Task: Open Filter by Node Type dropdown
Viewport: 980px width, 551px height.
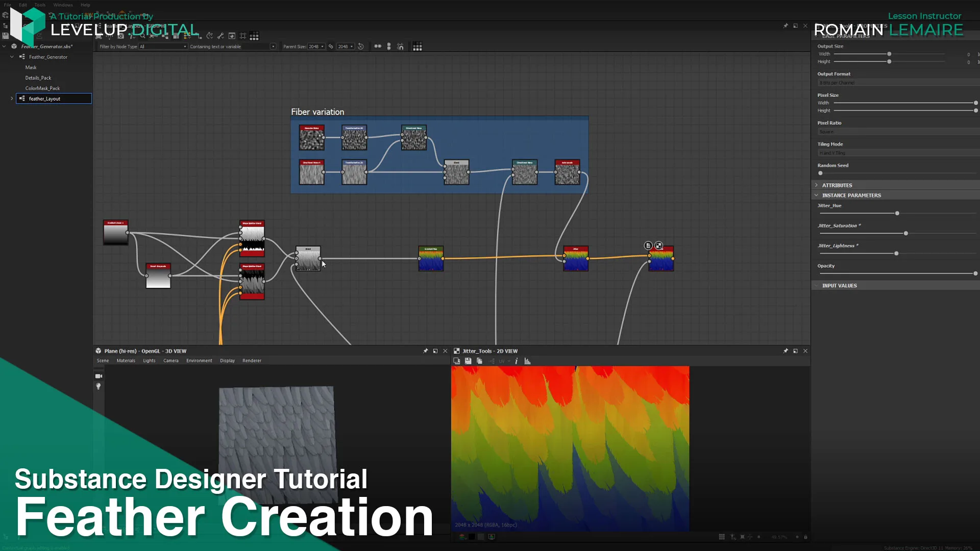Action: 163,46
